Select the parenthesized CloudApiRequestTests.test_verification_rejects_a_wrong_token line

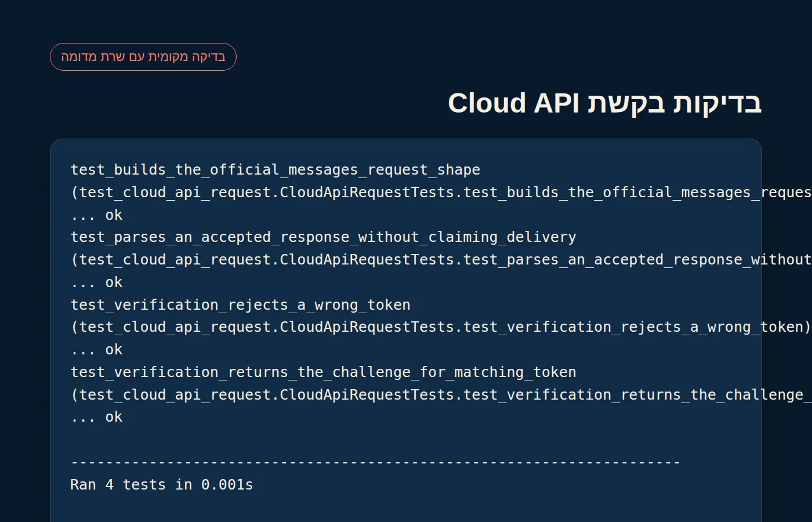(441, 327)
